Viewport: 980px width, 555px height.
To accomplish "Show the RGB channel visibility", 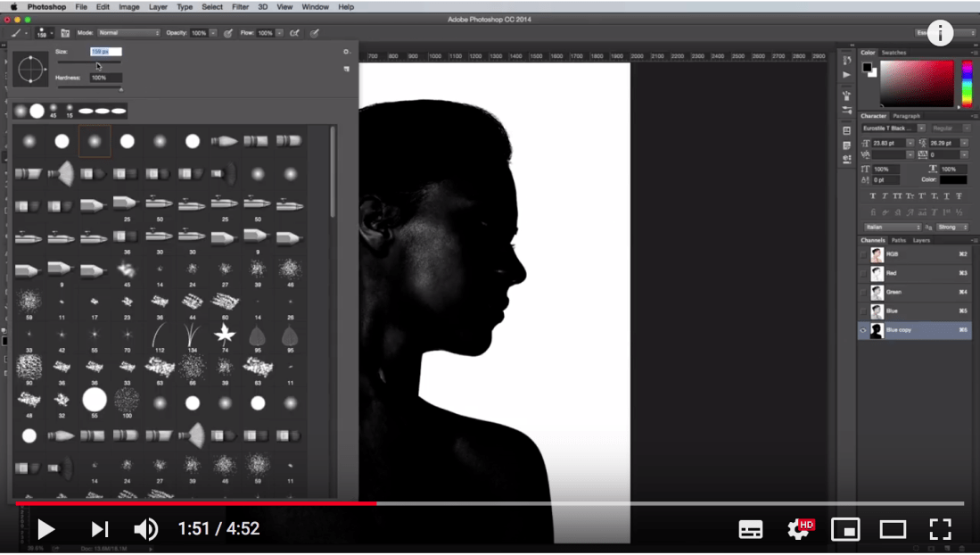I will [862, 254].
